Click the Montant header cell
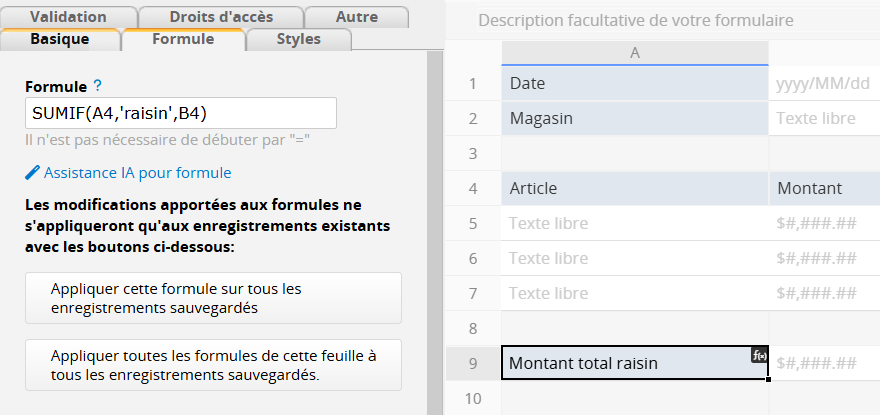 824,188
